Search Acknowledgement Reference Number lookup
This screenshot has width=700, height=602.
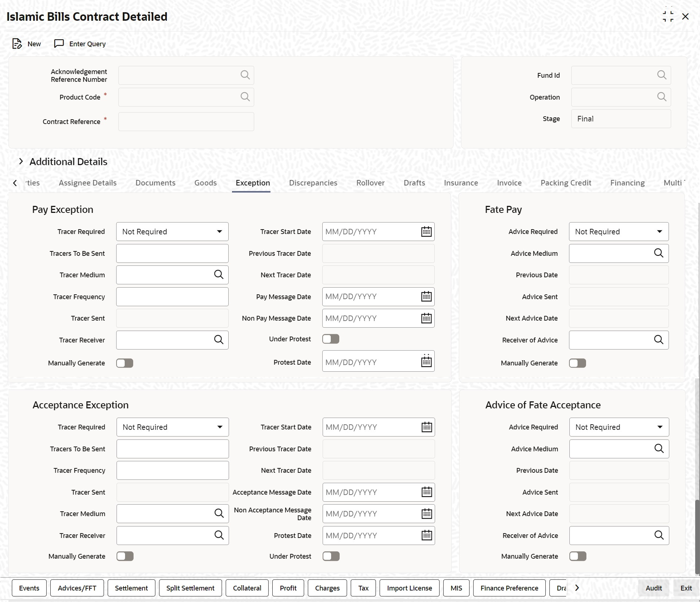point(245,75)
